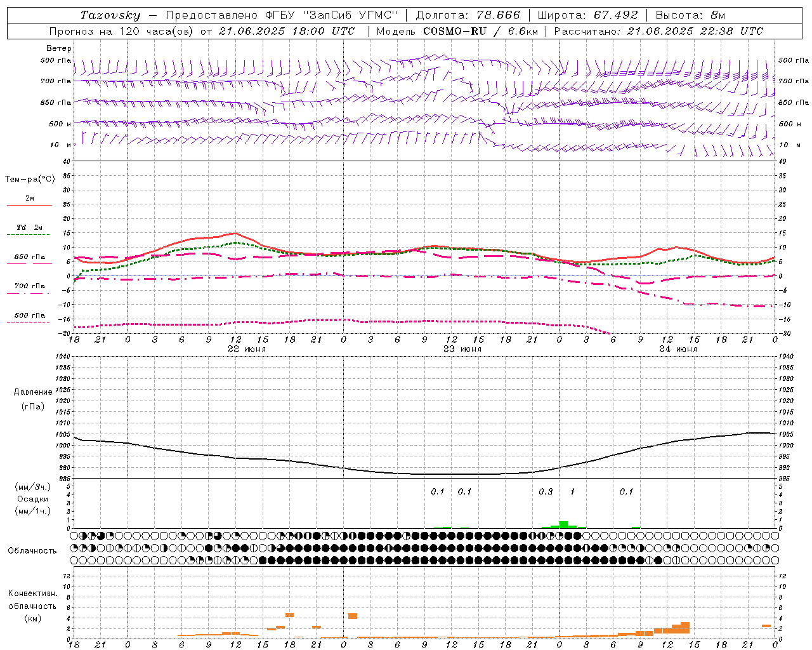Image resolution: width=812 pixels, height=650 pixels.
Task: Click the orange convective bar near 22 июня 18h
Action: coord(289,614)
